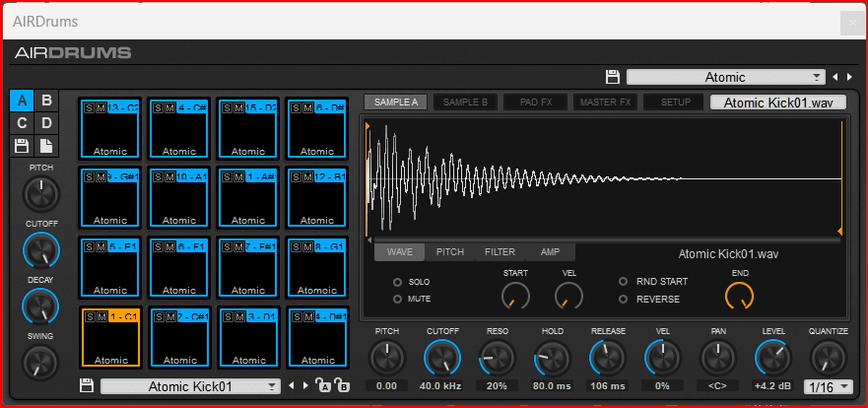The height and width of the screenshot is (408, 868).
Task: Enable the SOLO radio option
Action: 398,282
